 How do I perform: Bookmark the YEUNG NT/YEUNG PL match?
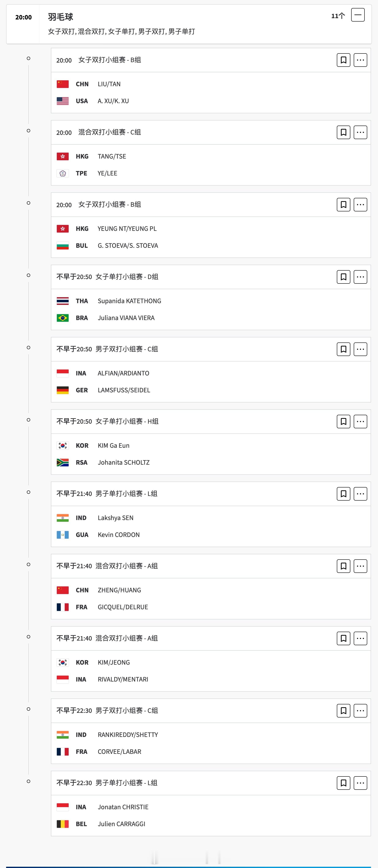click(343, 205)
